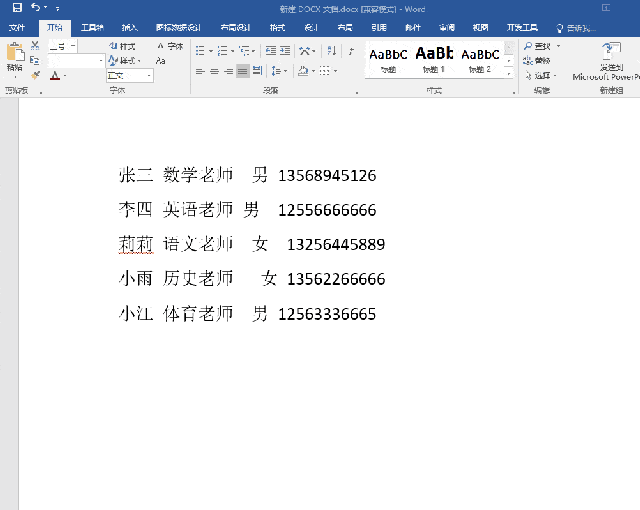Click the Replace button
The width and height of the screenshot is (640, 510).
pyautogui.click(x=537, y=61)
